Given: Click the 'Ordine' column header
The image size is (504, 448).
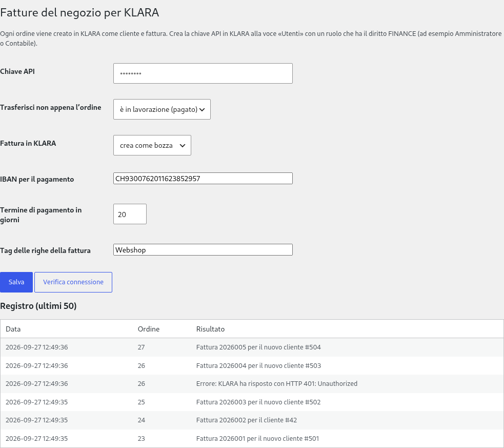Looking at the screenshot, I should click(x=149, y=329).
